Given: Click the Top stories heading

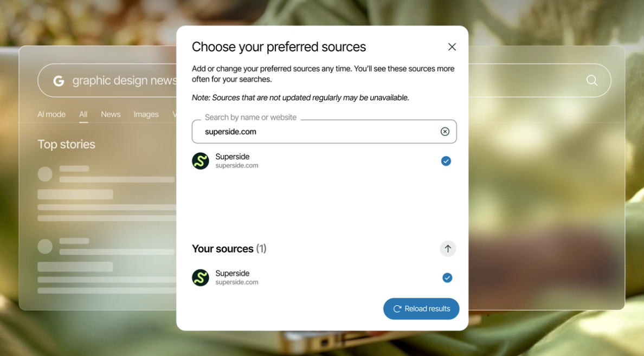Looking at the screenshot, I should point(66,144).
